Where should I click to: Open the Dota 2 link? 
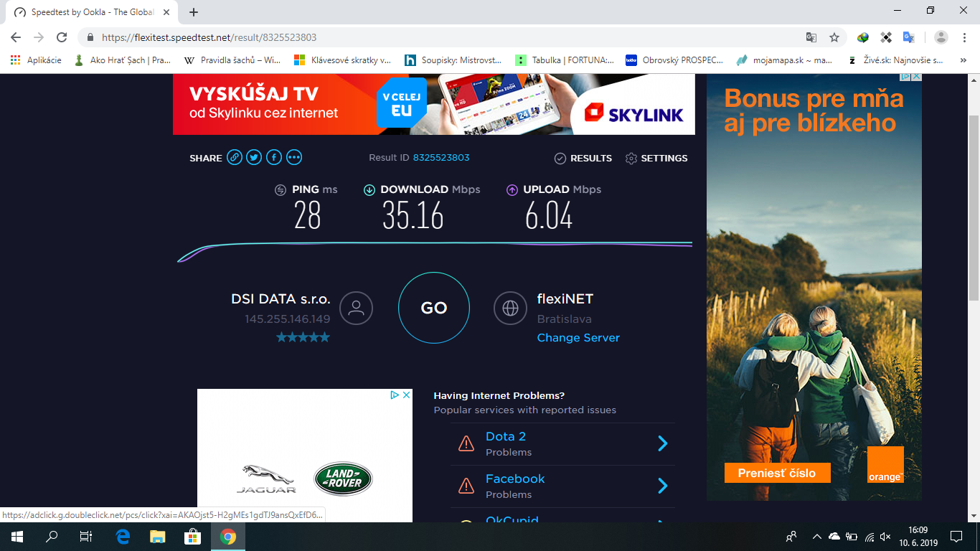point(506,436)
